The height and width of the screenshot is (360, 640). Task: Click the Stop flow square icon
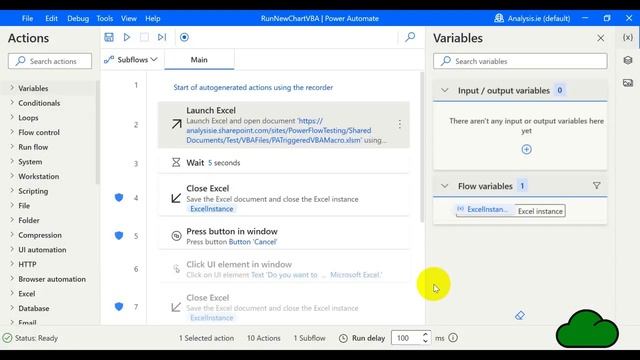[144, 37]
